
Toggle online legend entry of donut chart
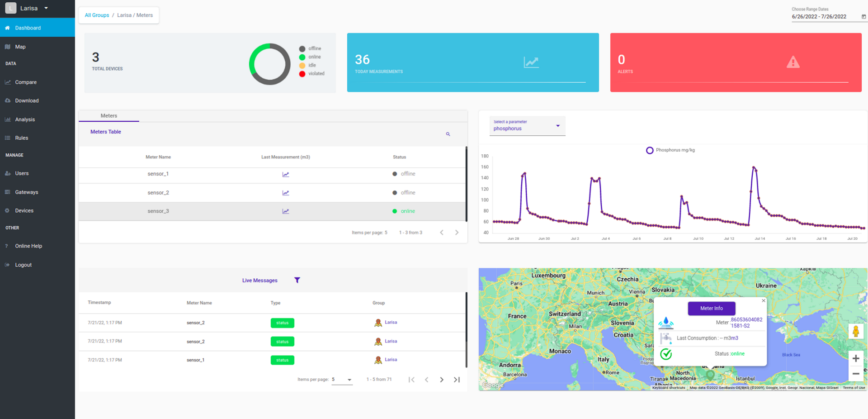tap(310, 57)
